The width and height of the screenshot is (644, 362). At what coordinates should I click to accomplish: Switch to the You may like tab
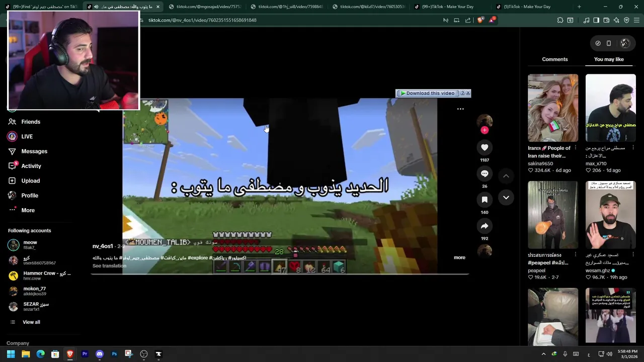click(609, 59)
